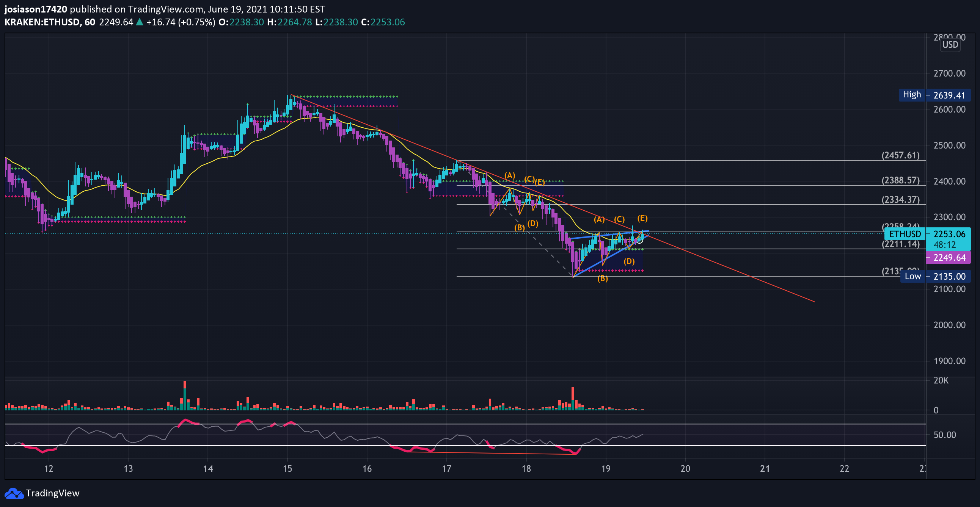Click the orange (D) label inside blue wedge
This screenshot has height=507, width=980.
629,261
